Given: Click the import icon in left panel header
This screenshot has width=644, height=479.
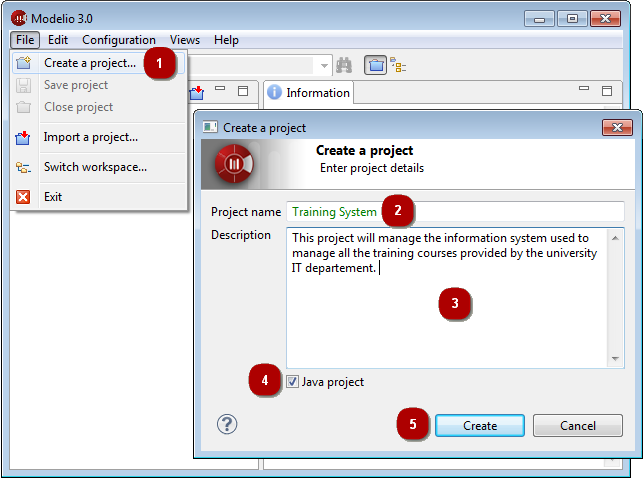Looking at the screenshot, I should pos(197,92).
